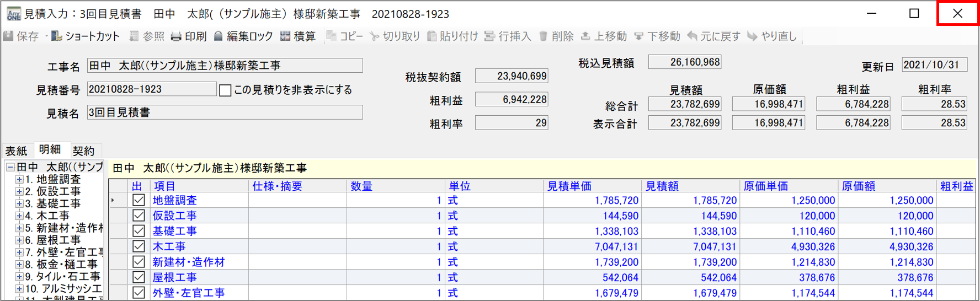This screenshot has height=301, width=980.
Task: Click the Save (保存) toolbar icon
Action: [9, 36]
